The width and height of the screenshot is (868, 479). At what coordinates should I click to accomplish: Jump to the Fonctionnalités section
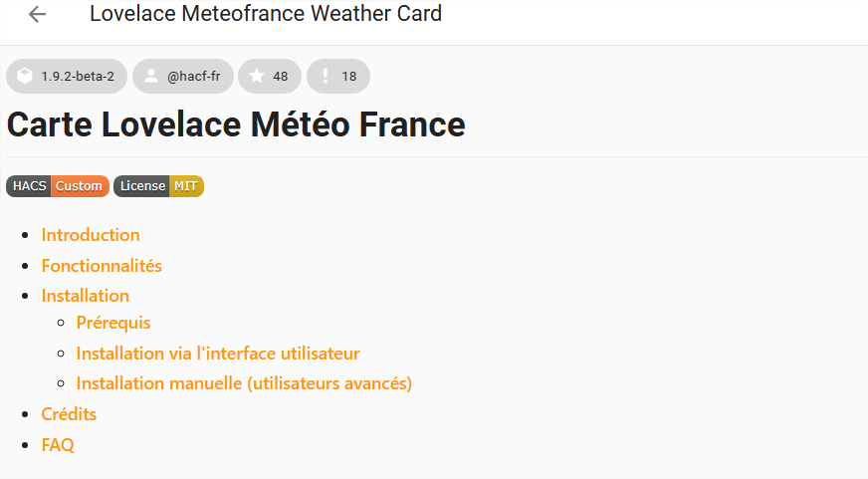pyautogui.click(x=102, y=266)
